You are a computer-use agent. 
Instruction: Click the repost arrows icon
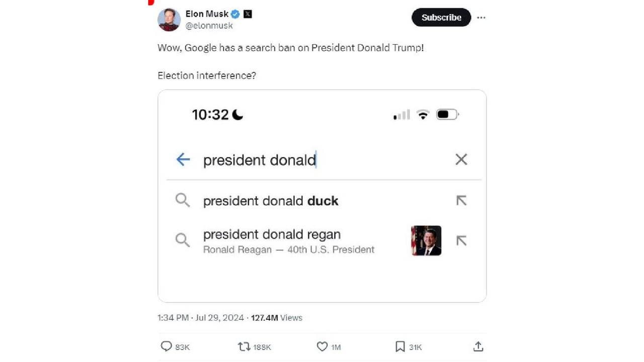tap(245, 346)
